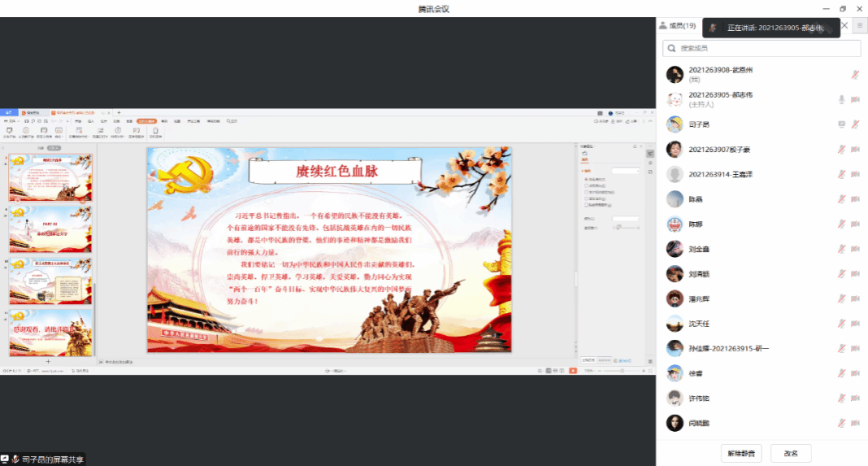Select the first fill radio button in properties panel

click(586, 179)
